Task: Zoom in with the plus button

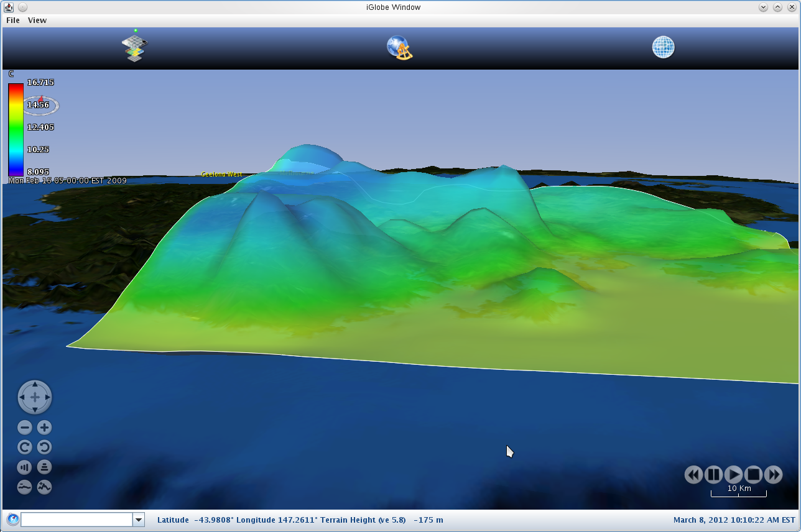Action: [44, 428]
